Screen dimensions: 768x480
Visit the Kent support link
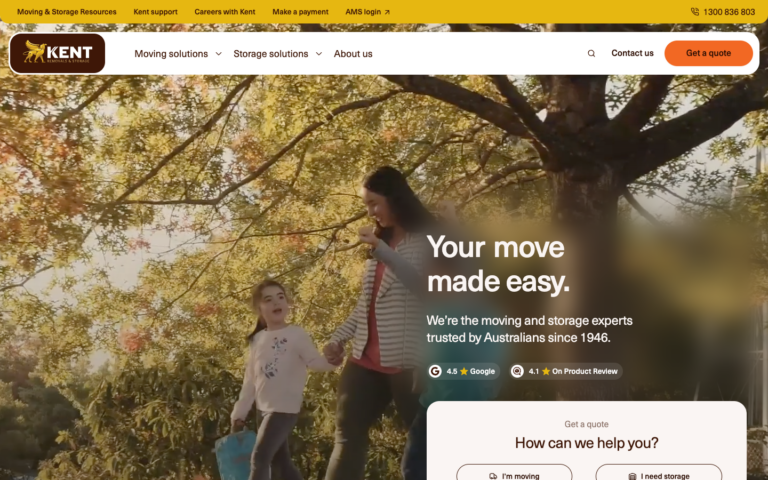point(155,12)
